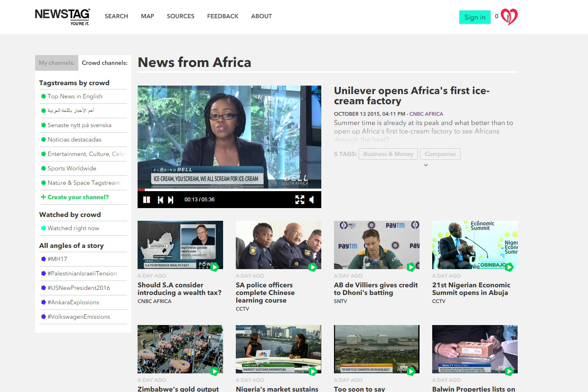This screenshot has width=588, height=392.
Task: Open Senaste nytt på svenska tagstream
Action: [80, 125]
